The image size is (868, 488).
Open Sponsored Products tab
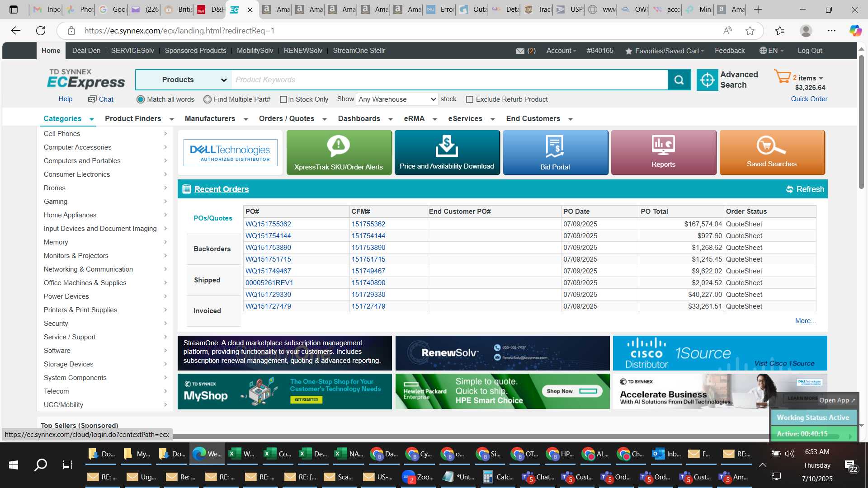pos(195,51)
